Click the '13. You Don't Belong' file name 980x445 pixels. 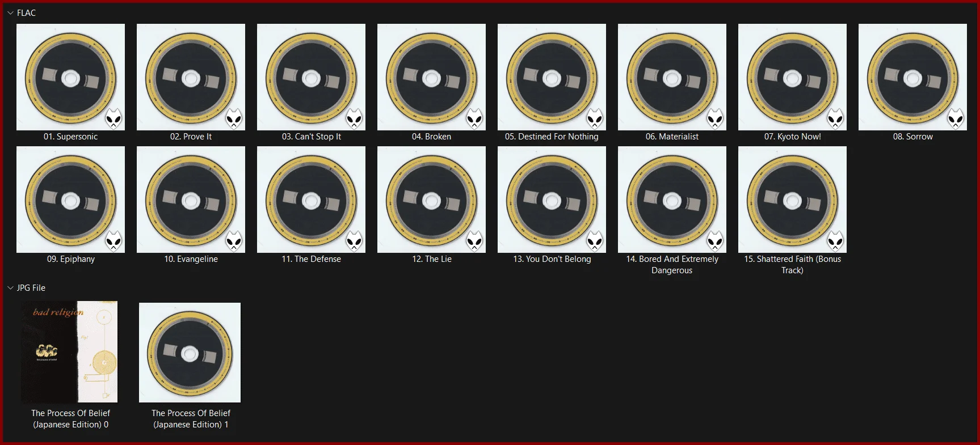click(552, 259)
